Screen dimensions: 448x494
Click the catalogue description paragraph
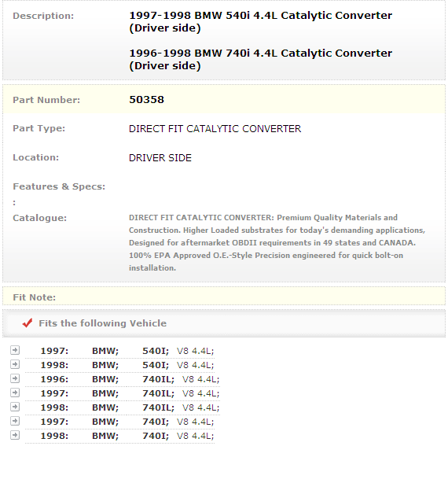pyautogui.click(x=277, y=242)
